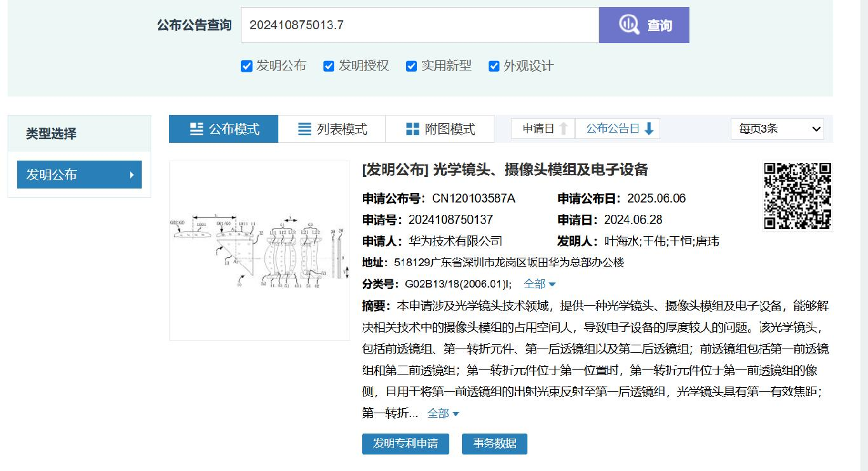Scan the patent QR code image
The height and width of the screenshot is (471, 868).
(797, 196)
